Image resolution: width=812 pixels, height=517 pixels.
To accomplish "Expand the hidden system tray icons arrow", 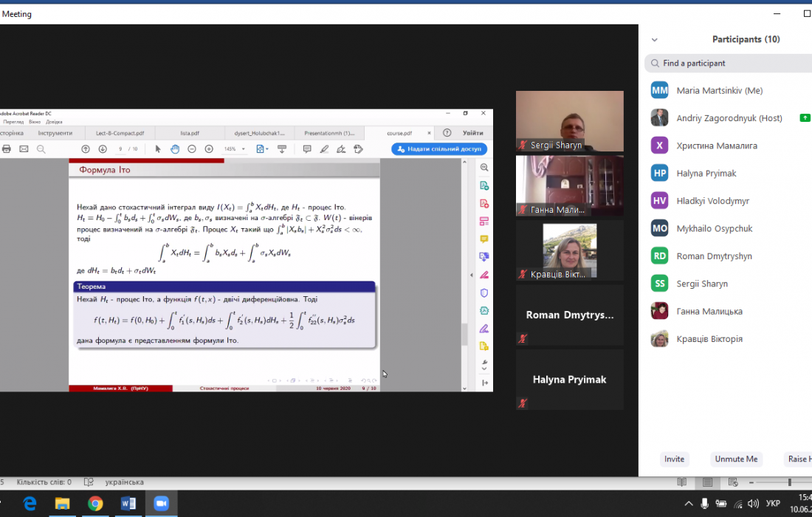I will click(688, 504).
